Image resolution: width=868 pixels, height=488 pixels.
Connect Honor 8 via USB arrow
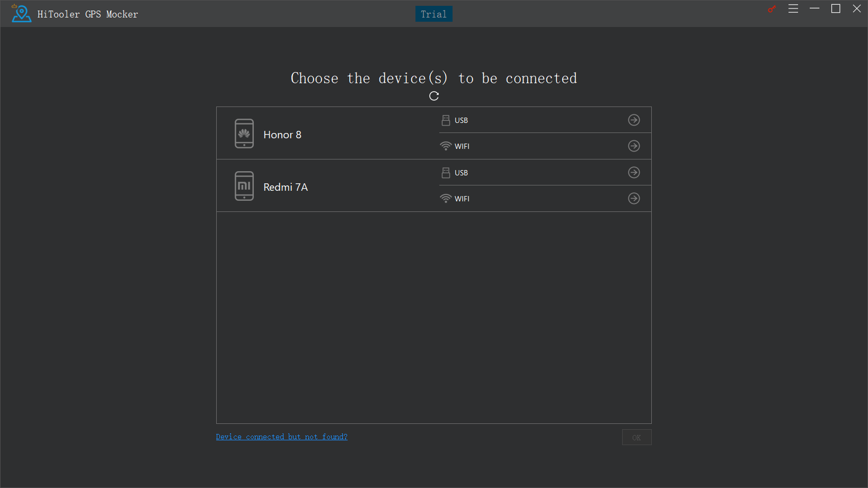click(x=634, y=120)
